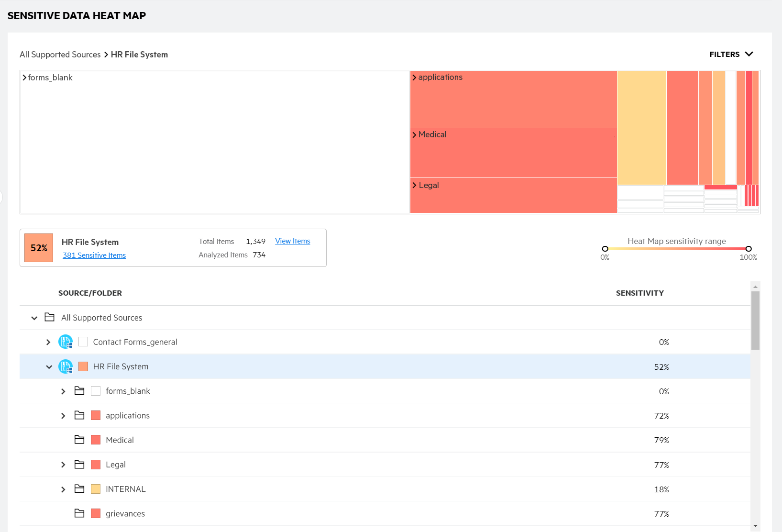This screenshot has width=782, height=532.
Task: Click the grievances folder icon
Action: point(79,513)
